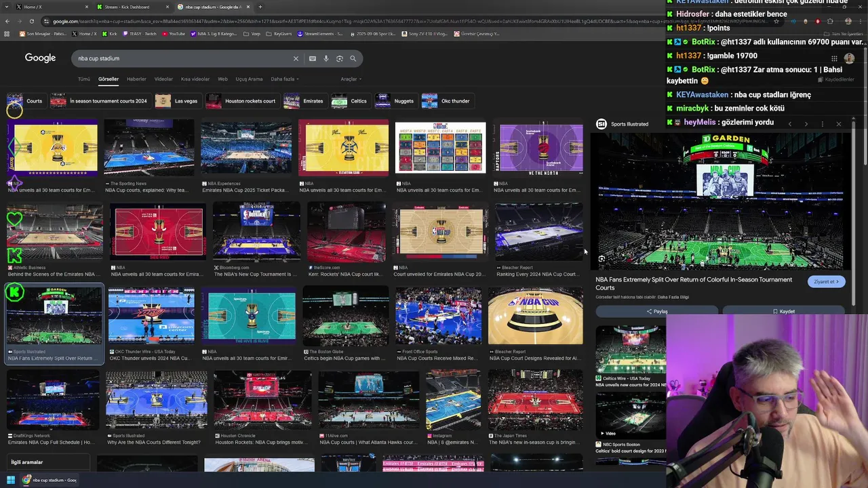Viewport: 868px width, 488px height.
Task: Switch to the Haberler tab
Action: (x=136, y=79)
